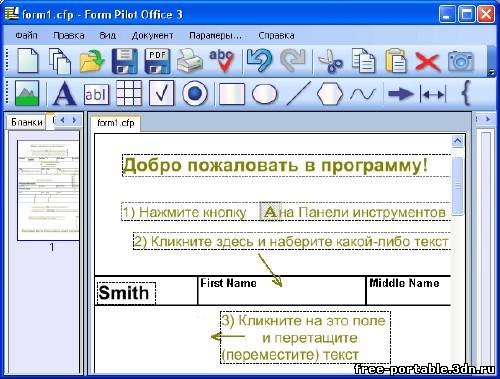Click the Save to PDF icon
This screenshot has width=500, height=379.
click(157, 61)
